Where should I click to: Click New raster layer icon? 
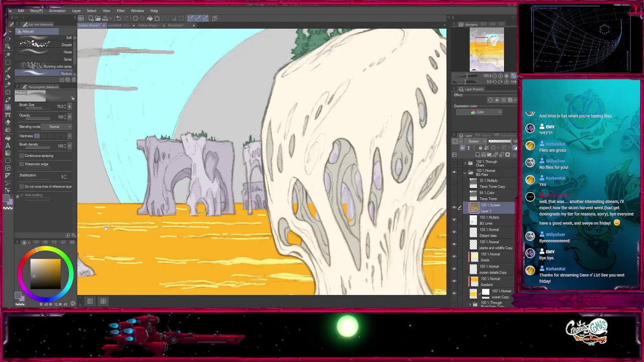coord(477,154)
